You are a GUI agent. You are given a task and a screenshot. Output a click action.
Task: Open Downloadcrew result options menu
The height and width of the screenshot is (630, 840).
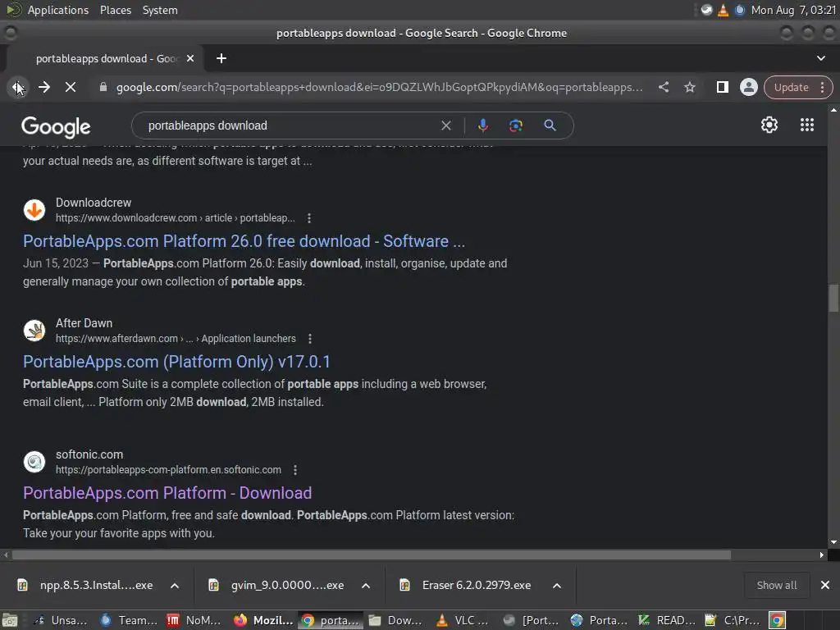(x=309, y=218)
